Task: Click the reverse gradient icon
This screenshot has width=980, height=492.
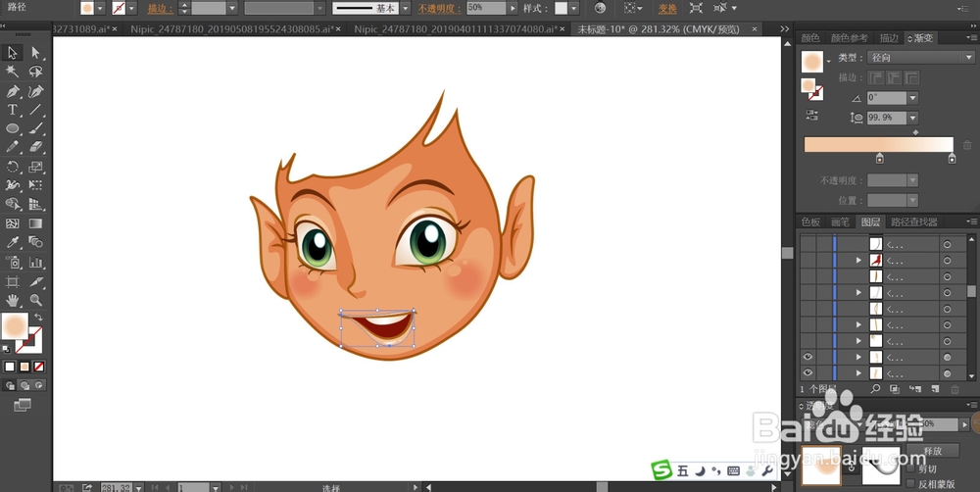Action: click(811, 115)
